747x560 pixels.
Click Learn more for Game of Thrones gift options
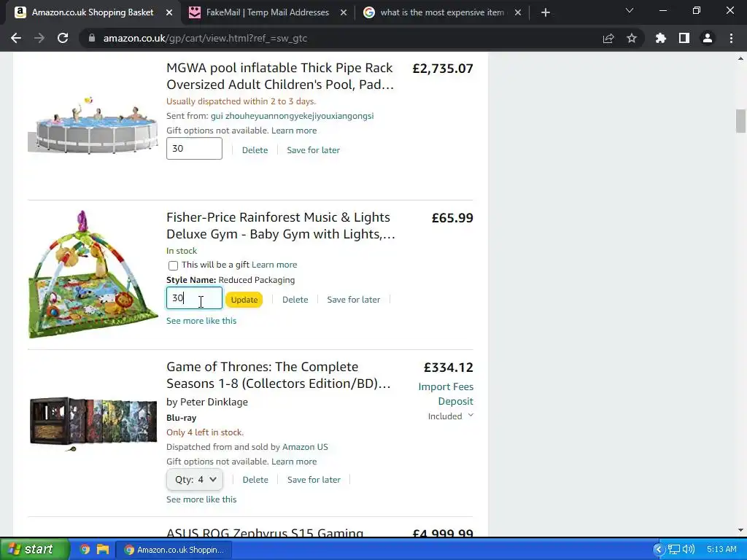294,462
